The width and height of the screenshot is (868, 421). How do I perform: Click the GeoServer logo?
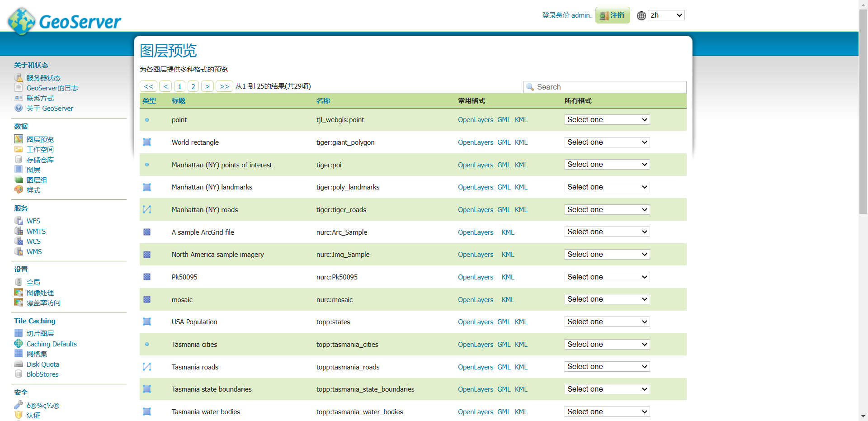point(64,21)
